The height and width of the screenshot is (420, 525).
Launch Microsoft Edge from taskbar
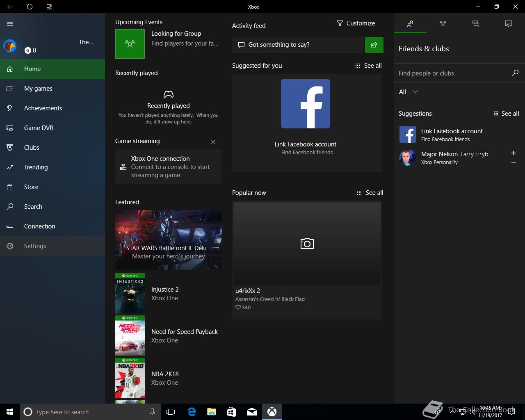[x=191, y=412]
